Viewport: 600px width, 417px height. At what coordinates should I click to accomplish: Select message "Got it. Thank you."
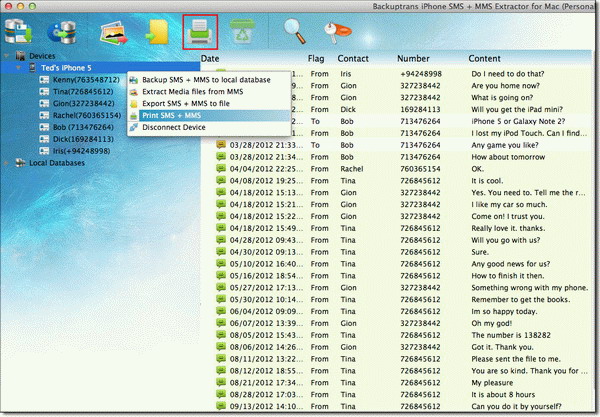tap(502, 347)
